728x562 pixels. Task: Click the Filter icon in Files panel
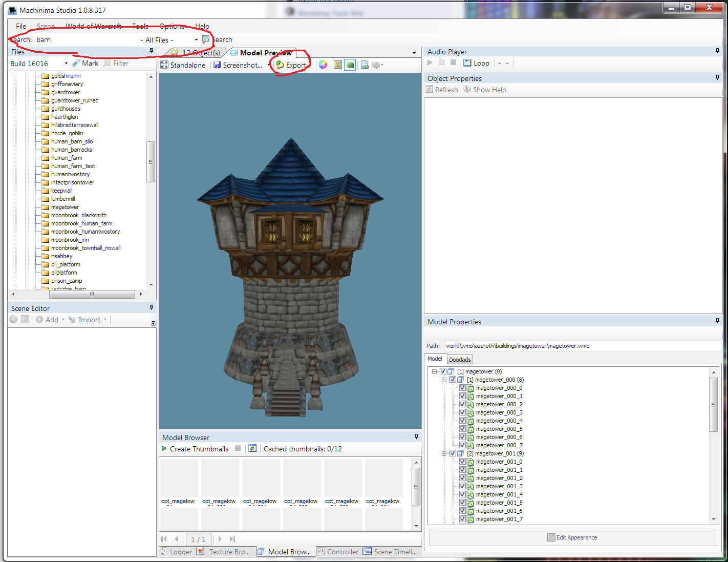tap(107, 63)
